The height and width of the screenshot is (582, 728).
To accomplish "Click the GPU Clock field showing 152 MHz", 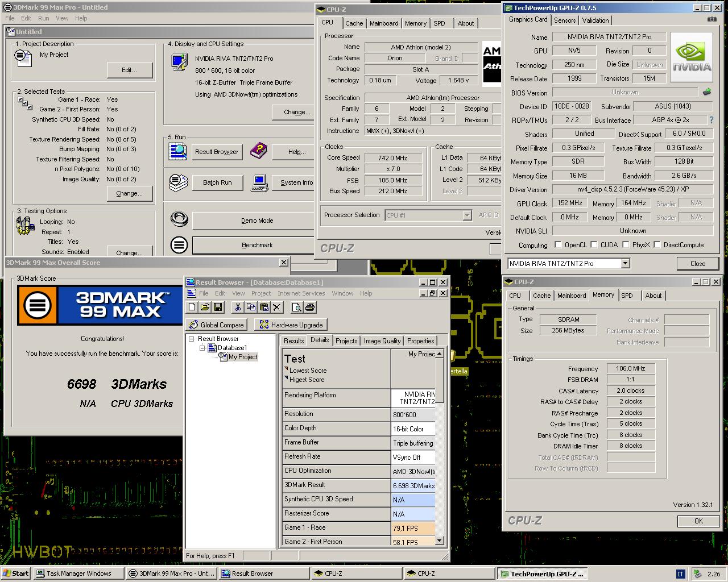I will [569, 203].
